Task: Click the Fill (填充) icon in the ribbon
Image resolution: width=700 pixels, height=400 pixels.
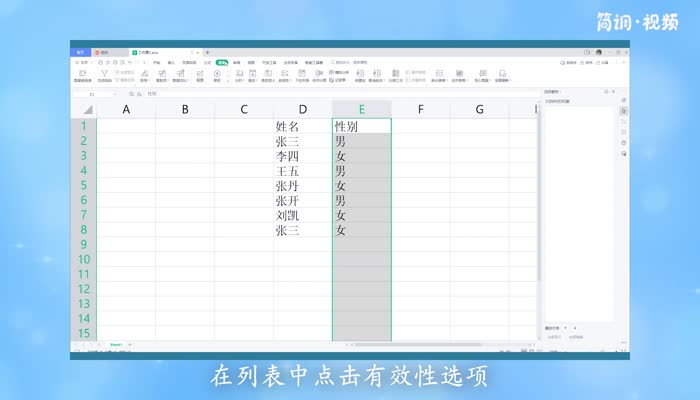Action: tap(252, 74)
